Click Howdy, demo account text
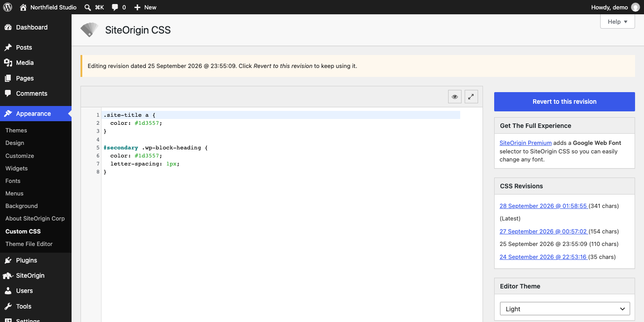This screenshot has height=322, width=644. pos(610,7)
